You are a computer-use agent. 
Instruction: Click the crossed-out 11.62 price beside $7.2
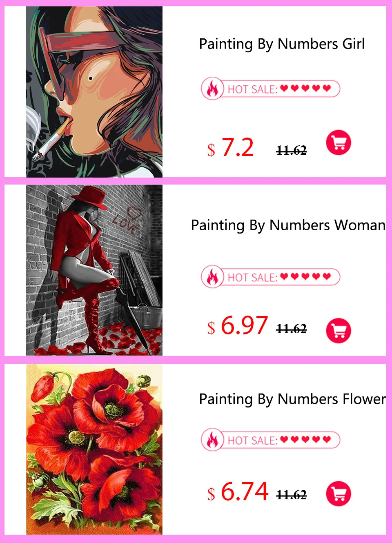(x=292, y=151)
